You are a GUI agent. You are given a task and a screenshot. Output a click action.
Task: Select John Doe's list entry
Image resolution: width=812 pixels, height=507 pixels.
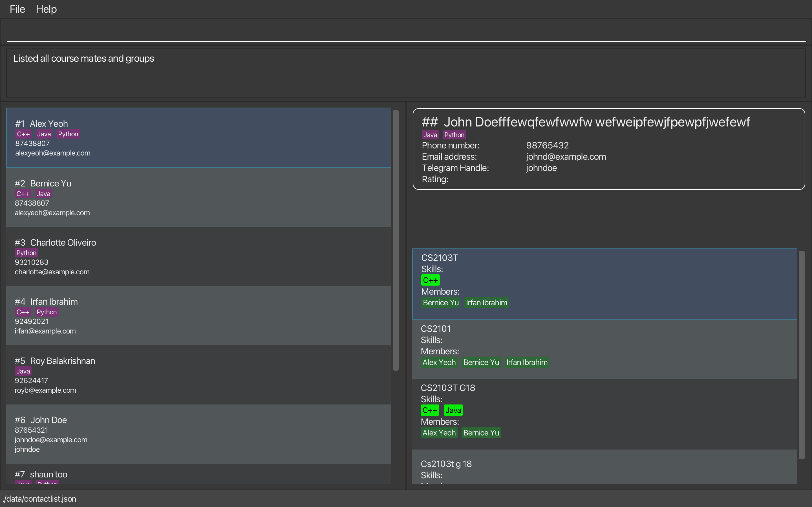pyautogui.click(x=199, y=434)
